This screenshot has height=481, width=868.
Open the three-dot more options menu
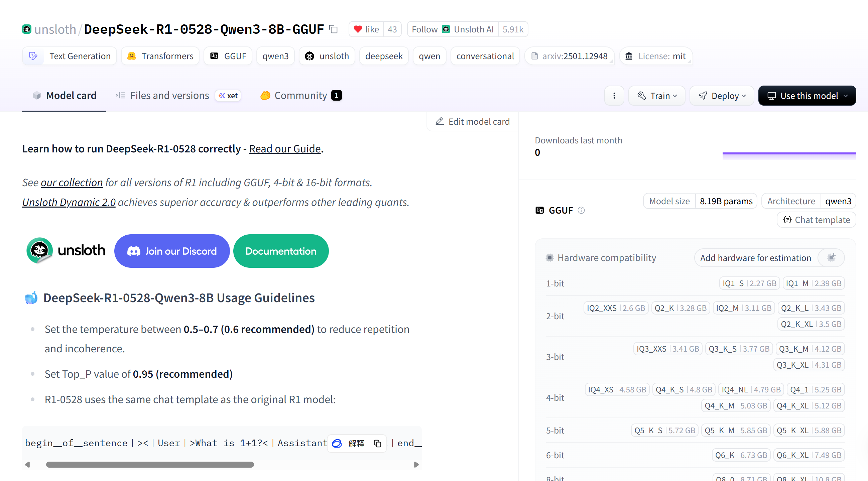pyautogui.click(x=614, y=96)
